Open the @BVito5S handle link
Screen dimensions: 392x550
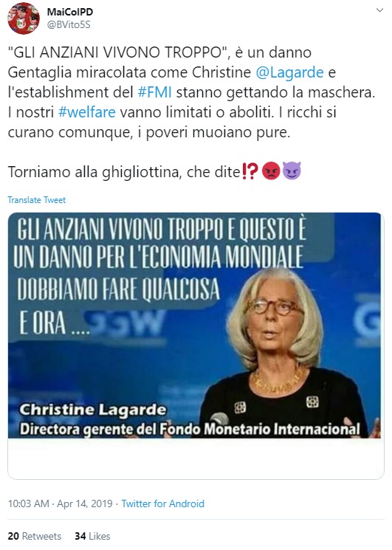click(69, 25)
